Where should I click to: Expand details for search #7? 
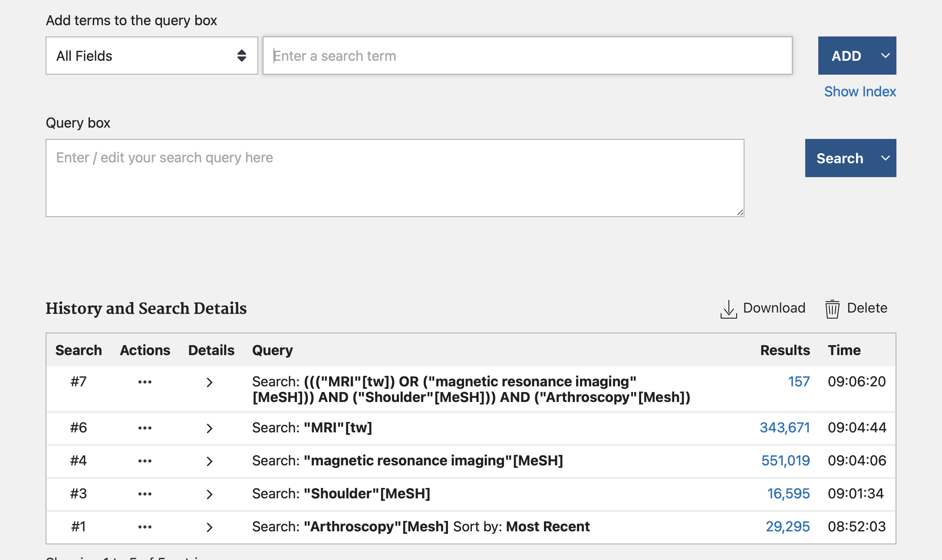pos(209,382)
